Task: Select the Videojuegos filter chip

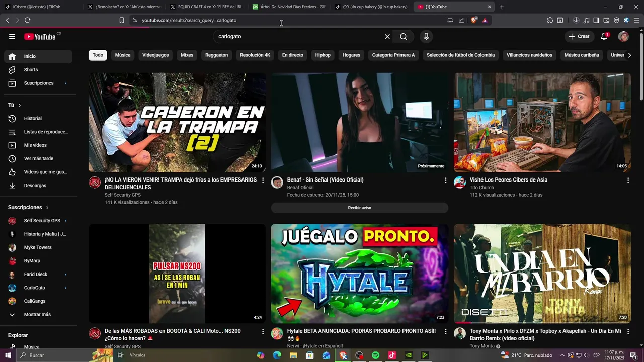Action: pos(155,55)
